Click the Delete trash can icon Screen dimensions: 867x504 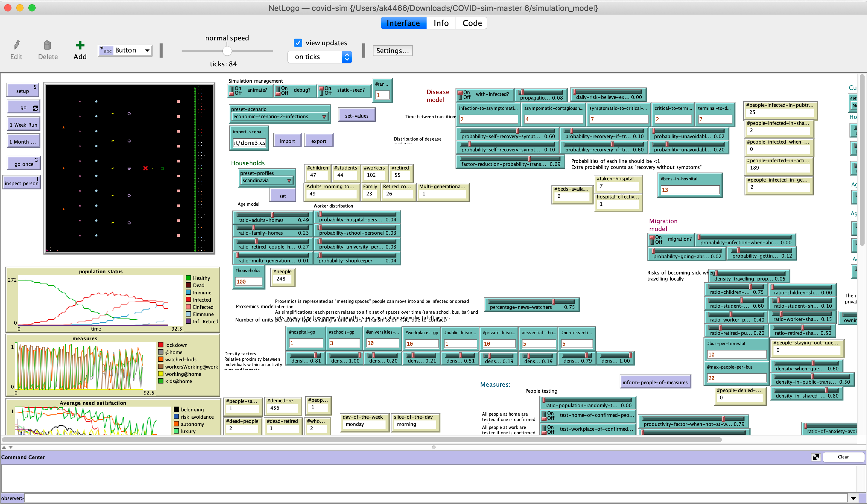point(47,45)
